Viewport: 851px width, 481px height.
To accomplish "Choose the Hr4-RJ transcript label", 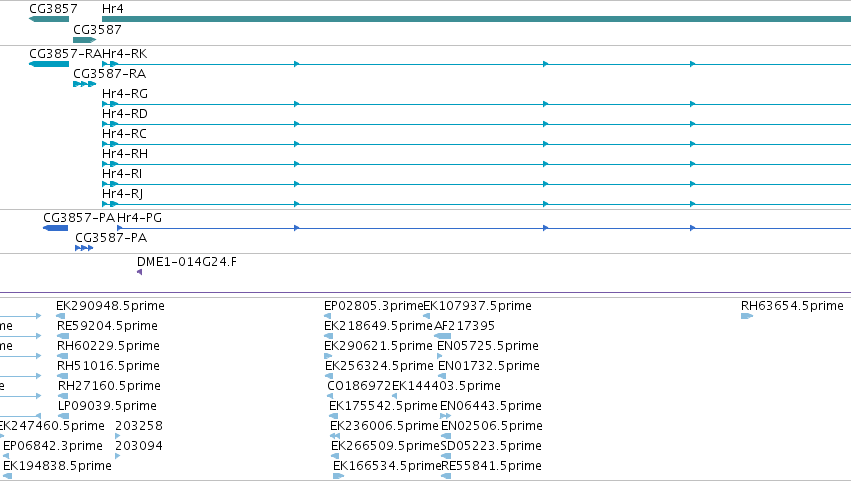I will coord(123,194).
